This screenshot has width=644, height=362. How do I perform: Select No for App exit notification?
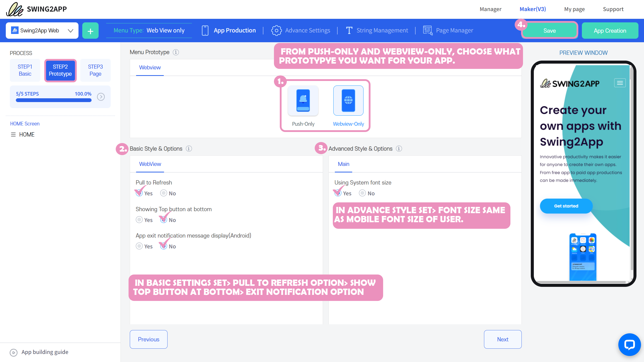point(164,246)
